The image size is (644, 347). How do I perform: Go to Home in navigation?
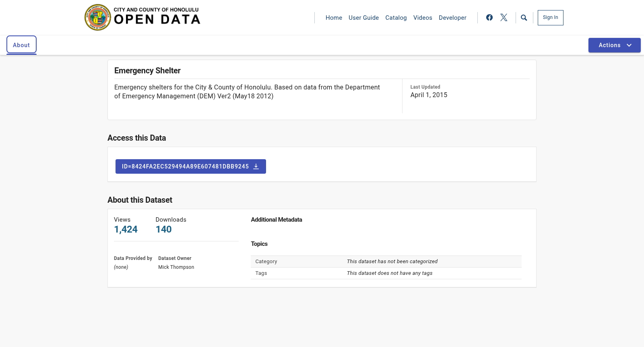click(334, 18)
